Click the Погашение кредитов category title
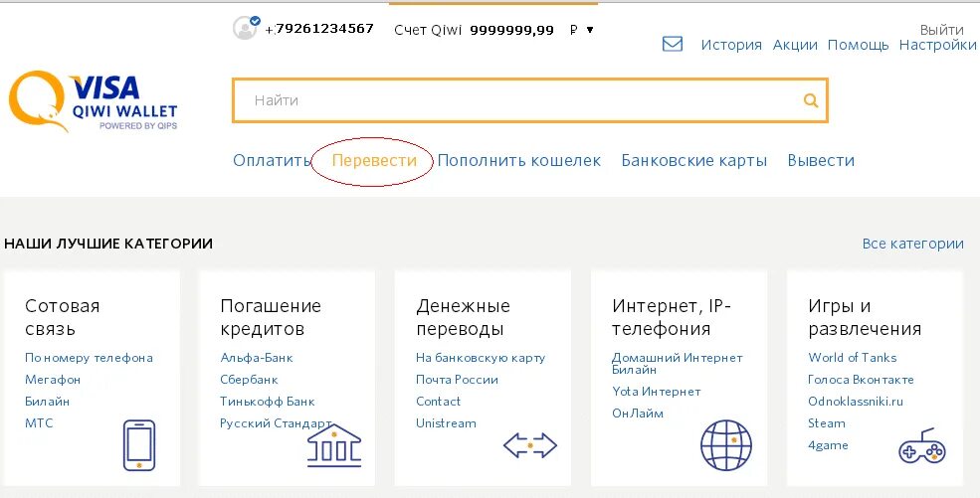The width and height of the screenshot is (980, 498). click(271, 317)
